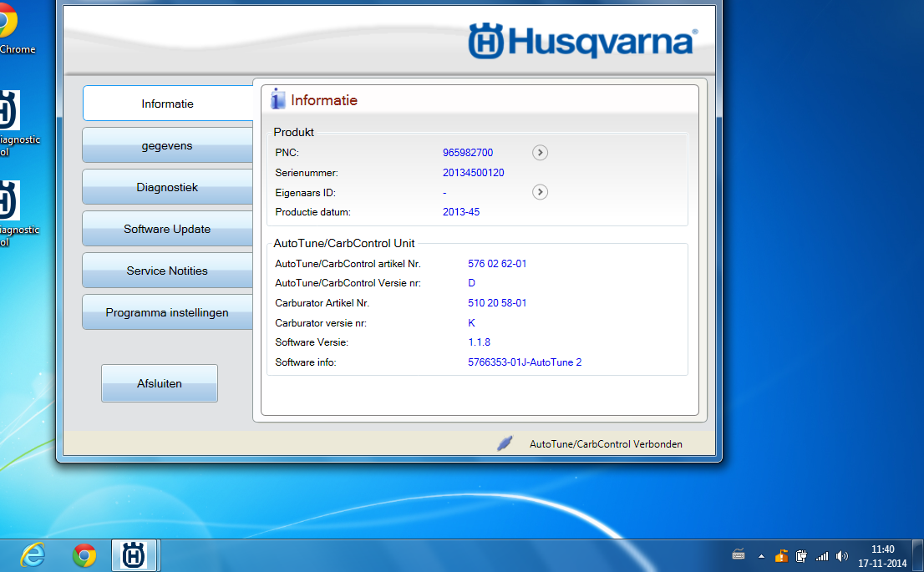This screenshot has height=572, width=924.
Task: Select software info 5766353-01J-AutoTune 2
Action: (525, 362)
